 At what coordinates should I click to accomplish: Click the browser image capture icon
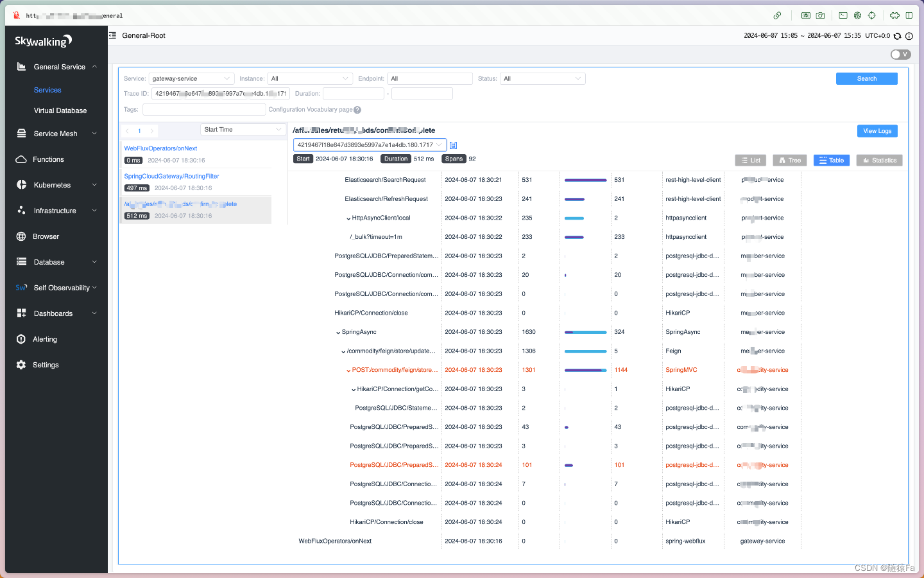805,15
